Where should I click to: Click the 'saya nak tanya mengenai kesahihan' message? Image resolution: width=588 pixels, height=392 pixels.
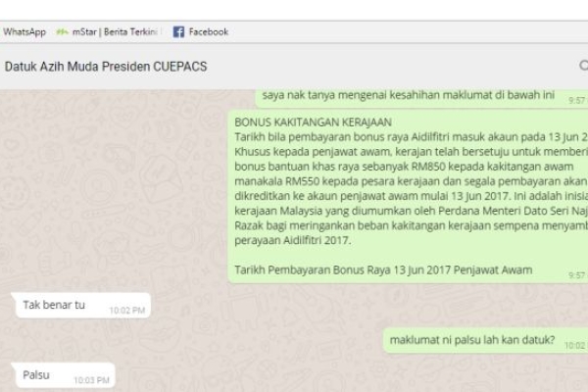[421, 97]
